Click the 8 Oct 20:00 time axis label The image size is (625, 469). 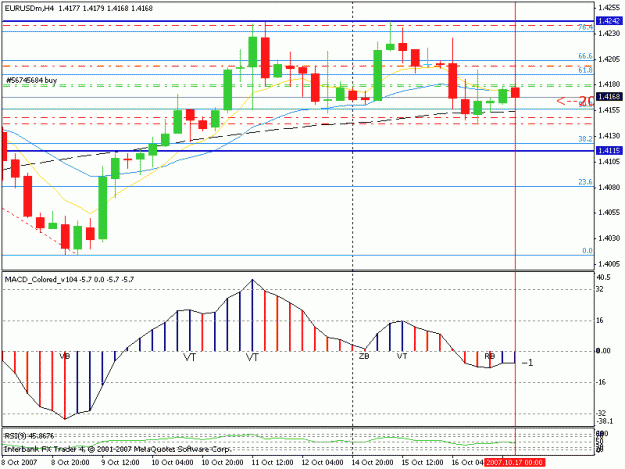click(x=70, y=463)
